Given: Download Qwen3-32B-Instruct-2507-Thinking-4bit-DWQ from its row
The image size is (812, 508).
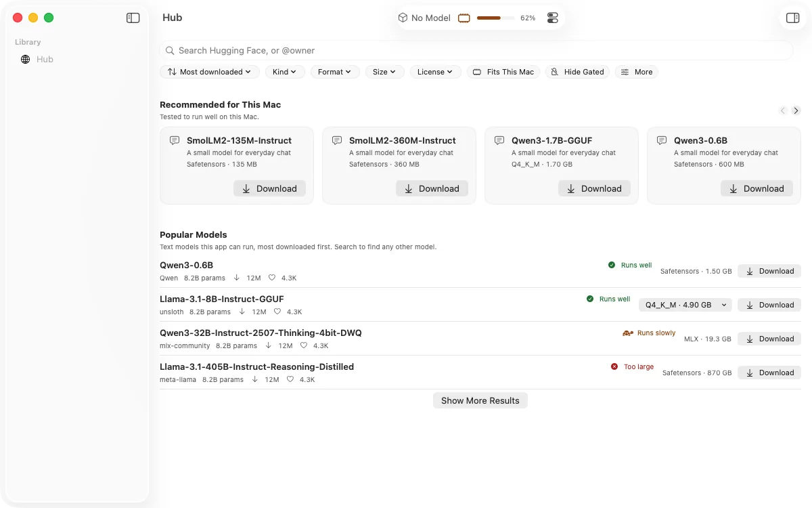Looking at the screenshot, I should 769,339.
